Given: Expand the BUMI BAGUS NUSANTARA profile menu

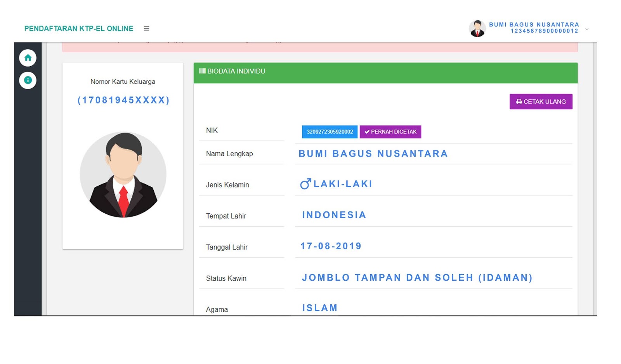Looking at the screenshot, I should click(534, 24).
